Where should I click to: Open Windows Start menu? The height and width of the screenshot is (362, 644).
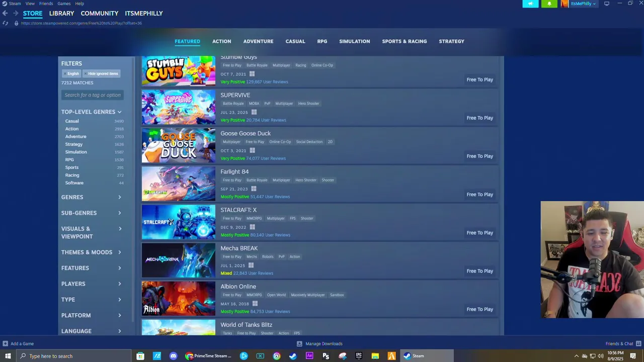[8, 356]
